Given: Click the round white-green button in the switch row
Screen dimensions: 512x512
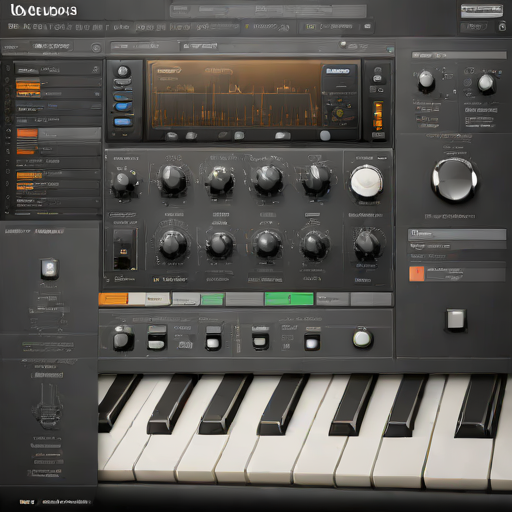Looking at the screenshot, I should (362, 338).
